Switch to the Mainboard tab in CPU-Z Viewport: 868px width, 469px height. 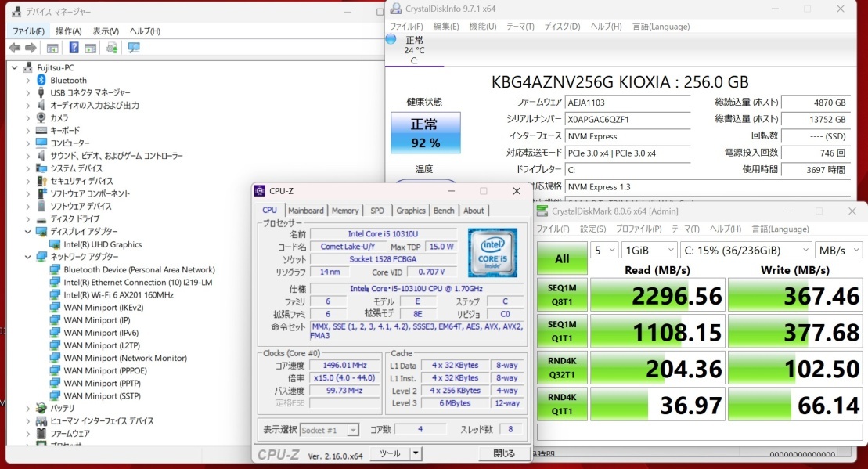click(305, 211)
